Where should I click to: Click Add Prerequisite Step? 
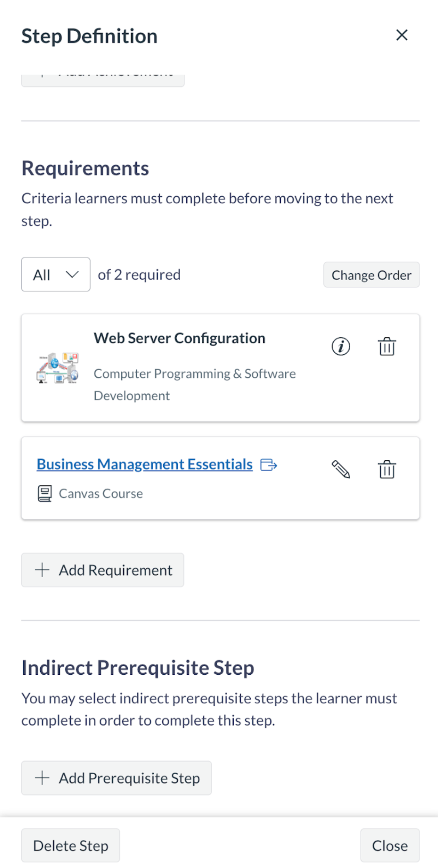pos(116,778)
